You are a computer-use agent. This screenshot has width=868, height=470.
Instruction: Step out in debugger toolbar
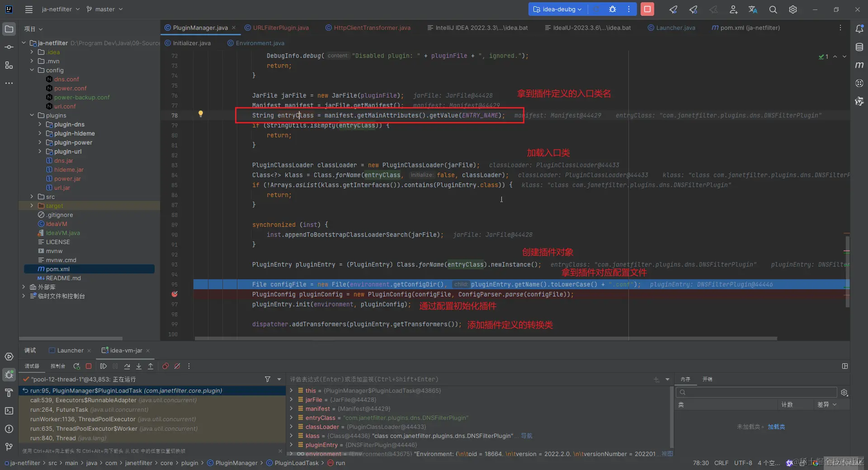(151, 366)
